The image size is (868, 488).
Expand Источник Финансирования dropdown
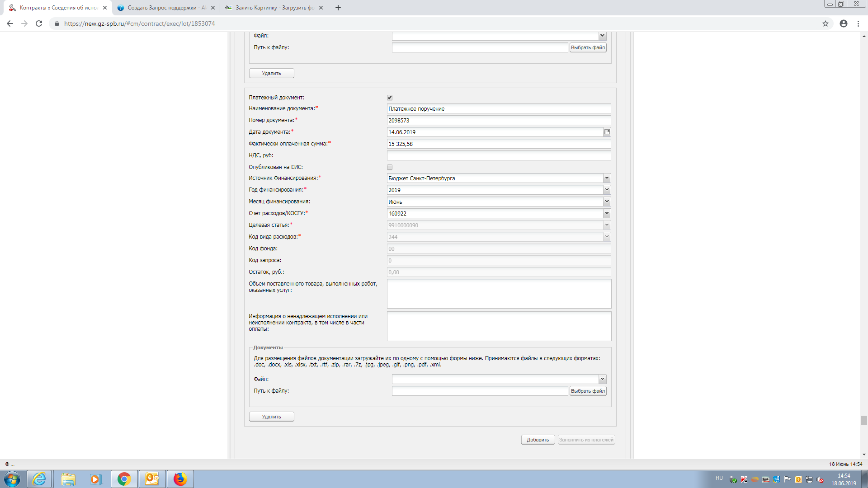607,178
